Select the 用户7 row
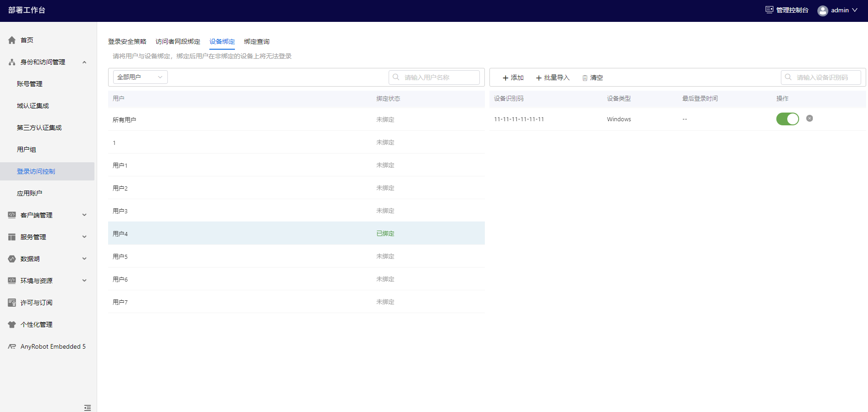This screenshot has width=868, height=412. click(x=296, y=302)
